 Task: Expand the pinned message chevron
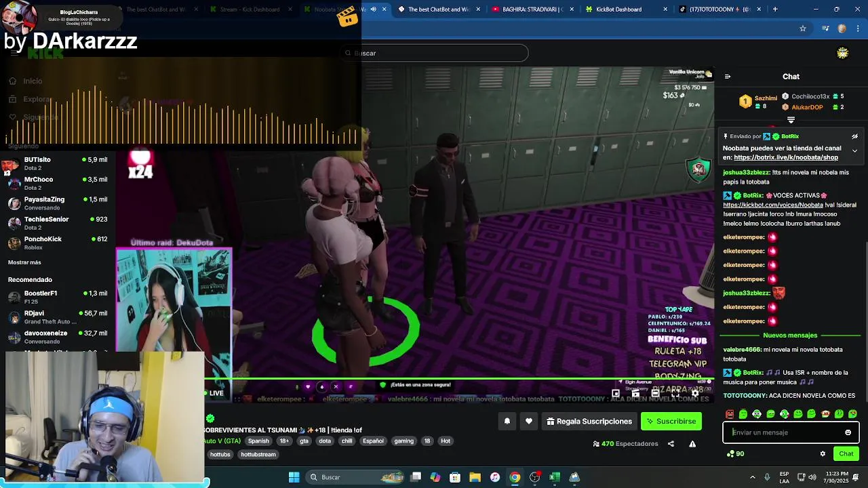pyautogui.click(x=854, y=150)
